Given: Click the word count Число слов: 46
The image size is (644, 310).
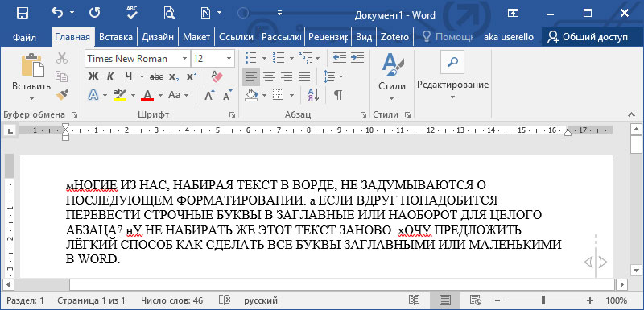Looking at the screenshot, I should pos(171,300).
